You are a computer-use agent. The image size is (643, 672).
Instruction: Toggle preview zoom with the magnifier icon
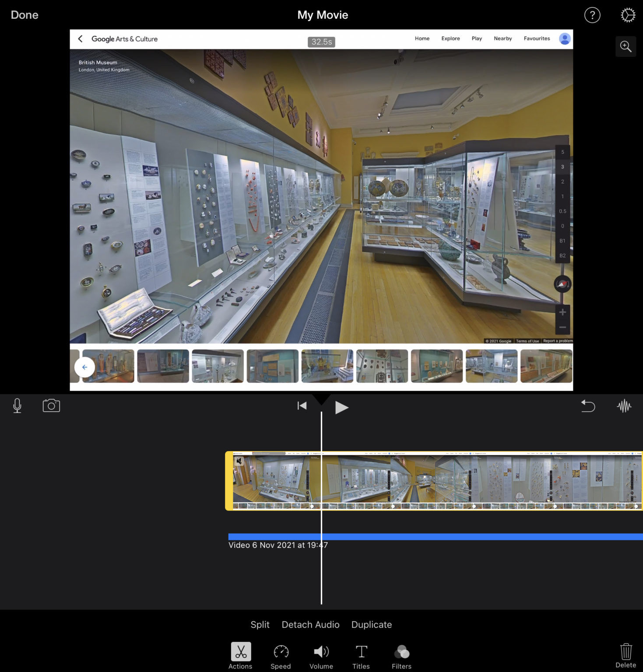coord(625,46)
